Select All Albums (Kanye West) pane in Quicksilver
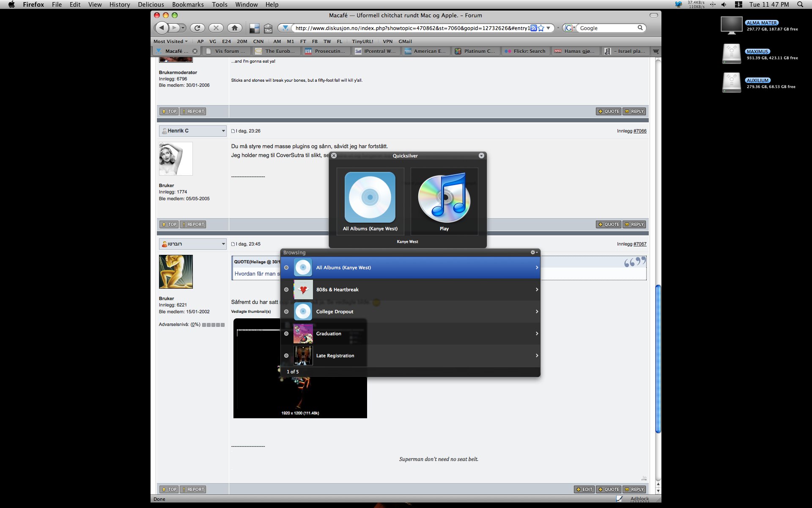The image size is (812, 508). (370, 202)
